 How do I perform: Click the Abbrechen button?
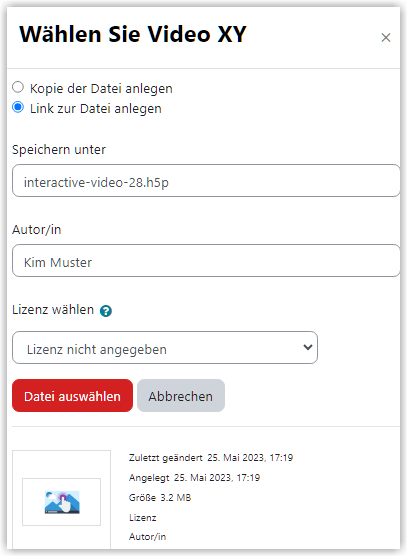coord(181,396)
